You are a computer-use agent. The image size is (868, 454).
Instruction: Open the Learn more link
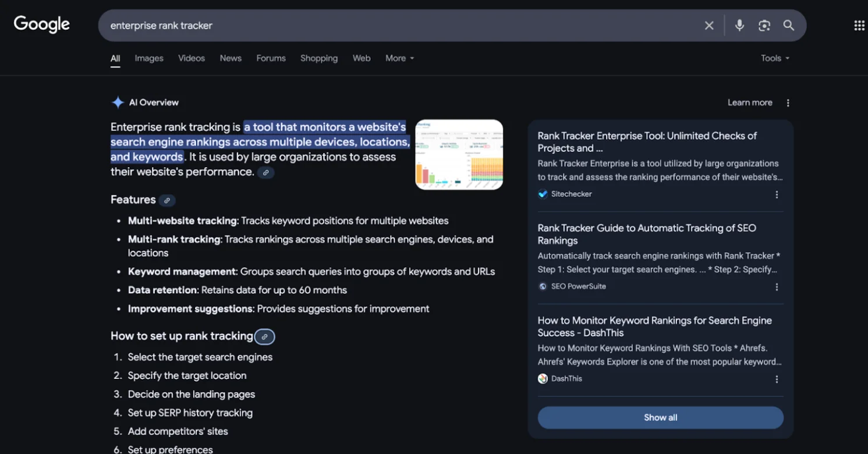(750, 102)
